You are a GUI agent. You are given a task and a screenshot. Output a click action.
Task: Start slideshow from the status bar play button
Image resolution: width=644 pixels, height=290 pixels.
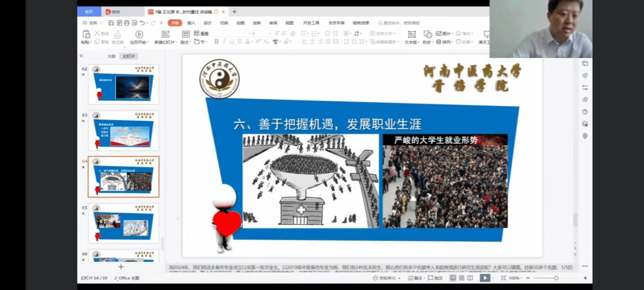(x=485, y=278)
